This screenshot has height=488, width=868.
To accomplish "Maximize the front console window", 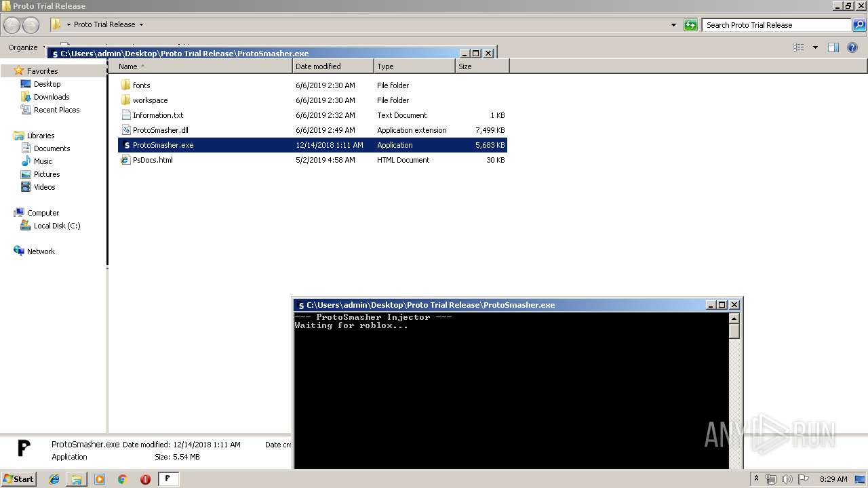I will (x=722, y=305).
